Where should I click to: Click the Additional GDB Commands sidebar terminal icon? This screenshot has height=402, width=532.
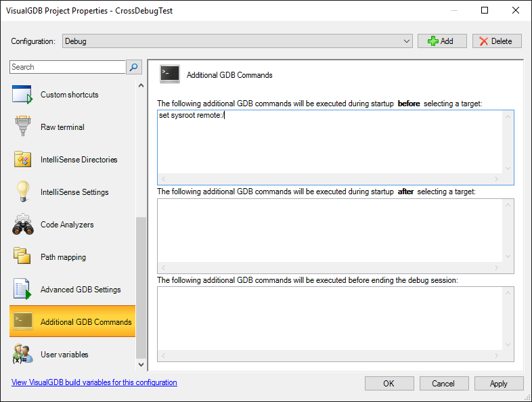click(22, 321)
